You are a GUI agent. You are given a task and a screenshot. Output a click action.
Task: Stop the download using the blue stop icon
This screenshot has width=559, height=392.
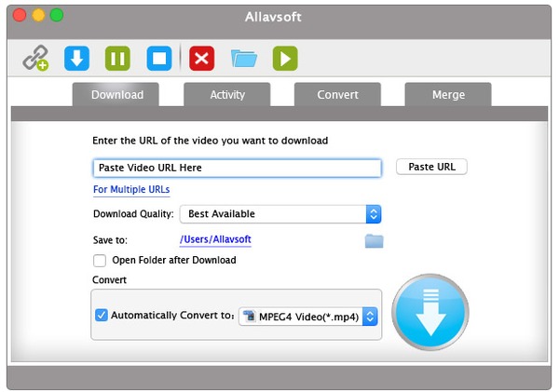[159, 58]
